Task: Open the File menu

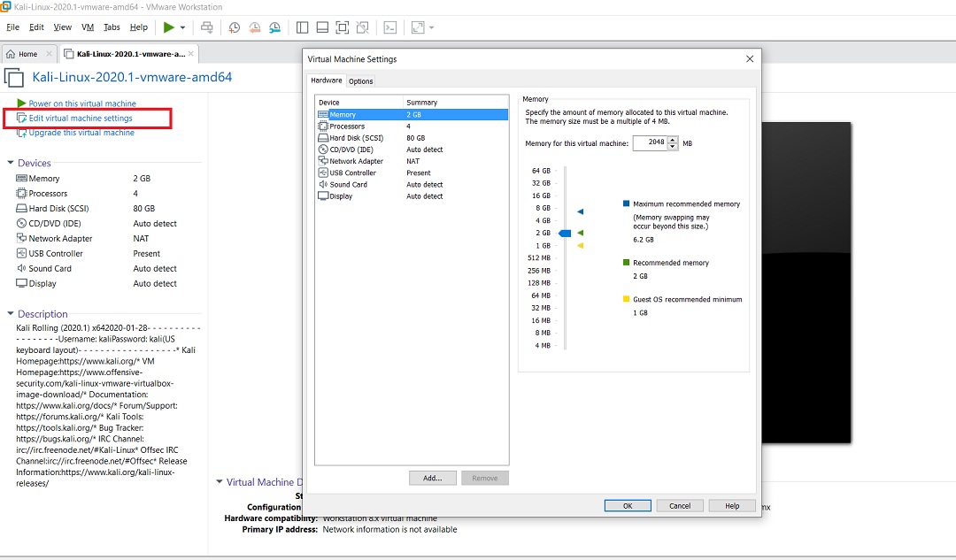Action: (12, 27)
